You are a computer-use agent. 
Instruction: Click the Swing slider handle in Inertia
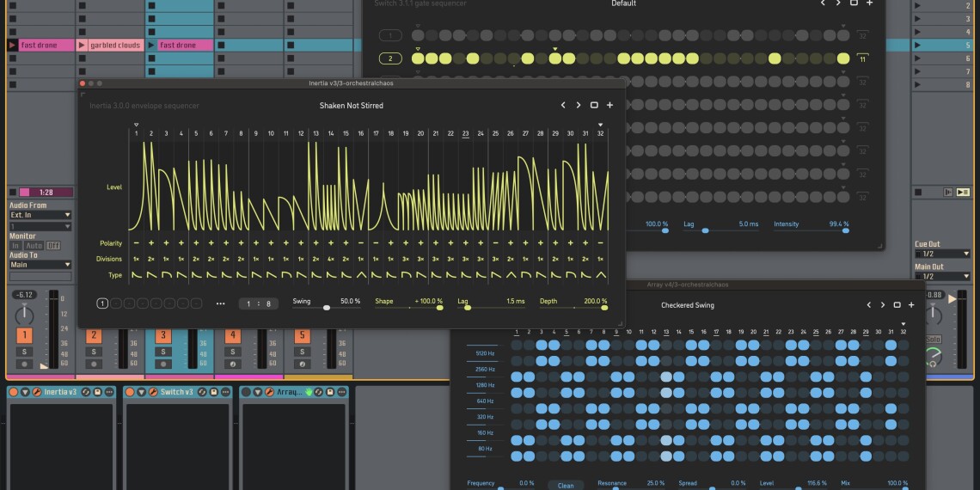click(x=326, y=308)
